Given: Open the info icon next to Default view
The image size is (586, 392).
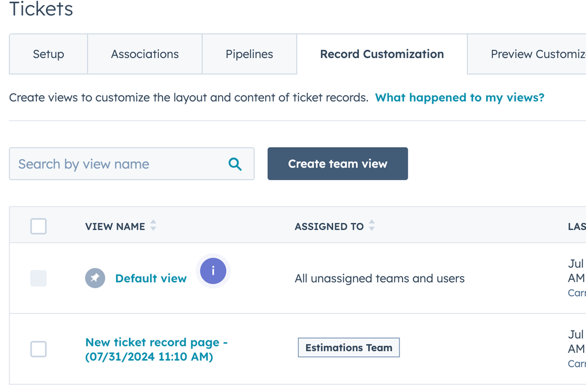Looking at the screenshot, I should click(x=213, y=271).
